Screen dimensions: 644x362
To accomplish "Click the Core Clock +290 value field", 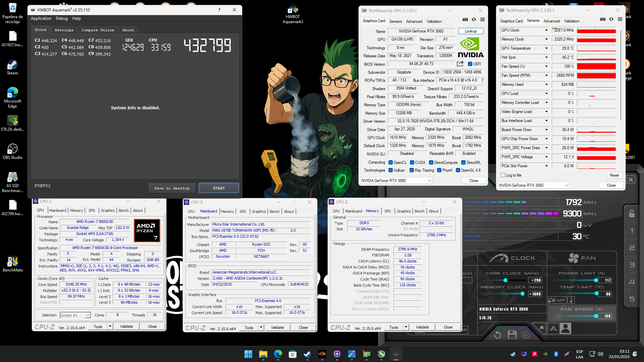I will pyautogui.click(x=536, y=280).
